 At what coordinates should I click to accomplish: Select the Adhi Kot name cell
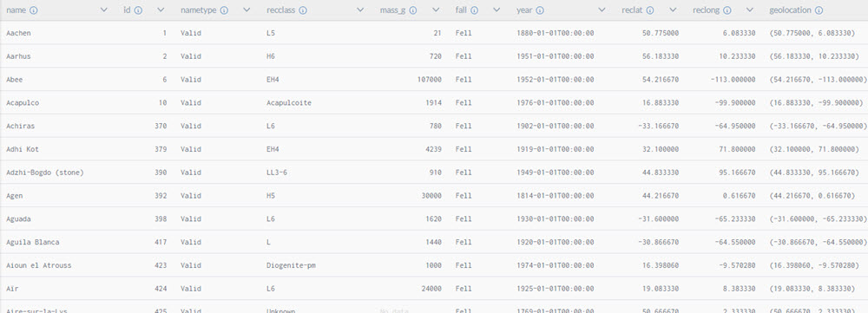click(23, 149)
